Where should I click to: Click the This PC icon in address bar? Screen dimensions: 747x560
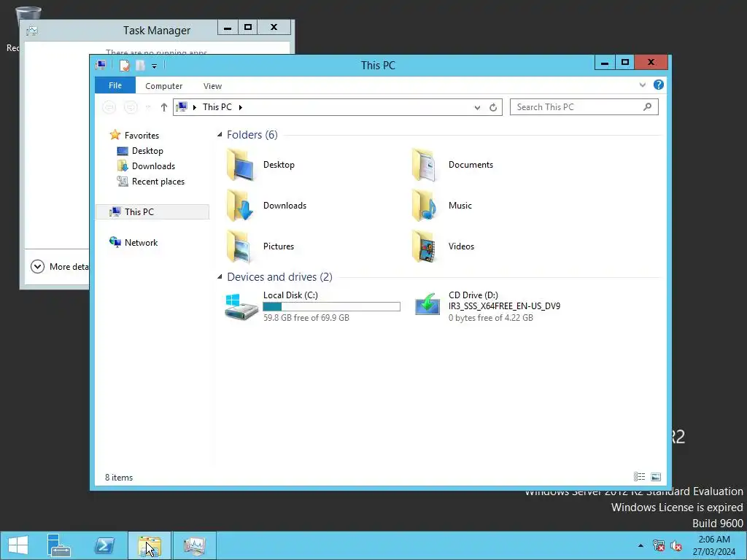[x=182, y=107]
